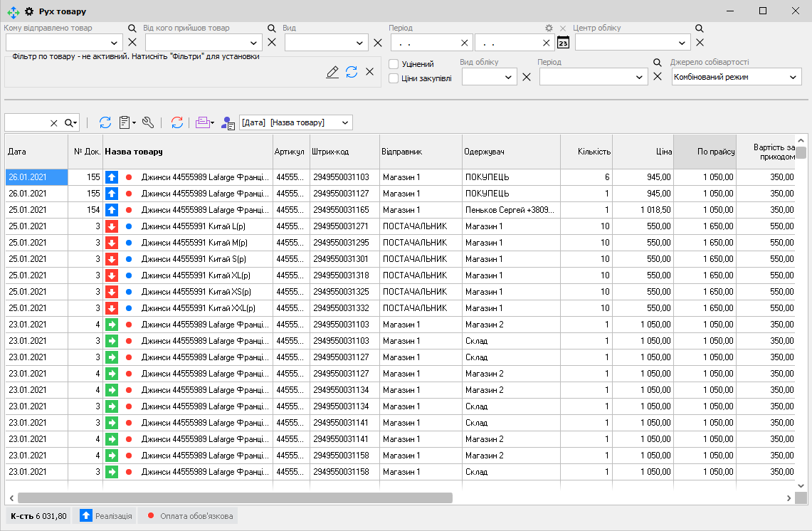Click the Реалізація legend button
812x531 pixels.
click(105, 516)
